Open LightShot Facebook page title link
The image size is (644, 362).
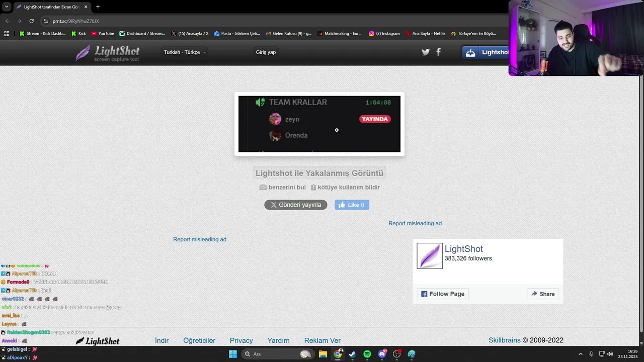[464, 249]
